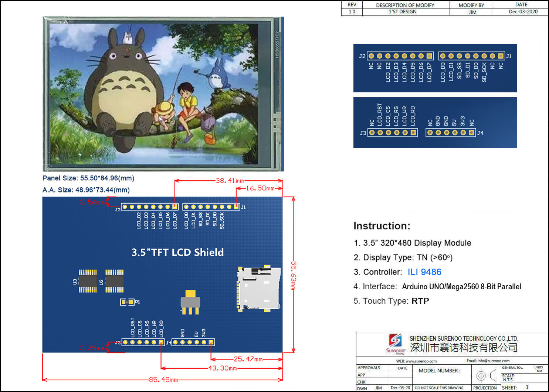
Task: Click the Surenoo company logo
Action: click(395, 343)
